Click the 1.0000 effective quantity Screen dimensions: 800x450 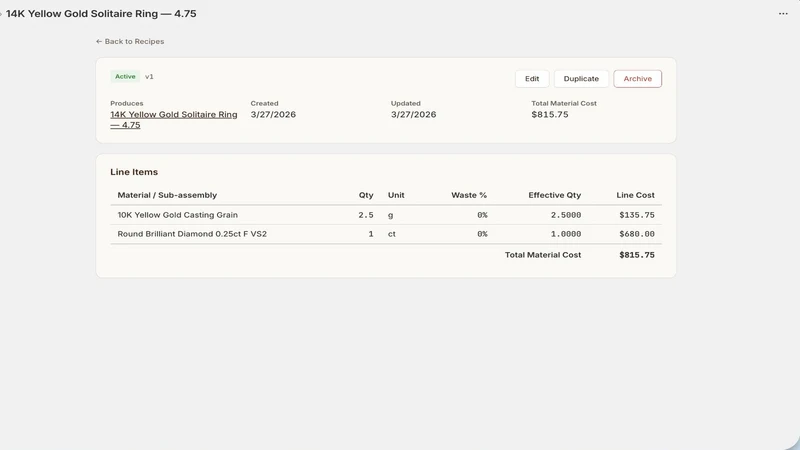(566, 234)
